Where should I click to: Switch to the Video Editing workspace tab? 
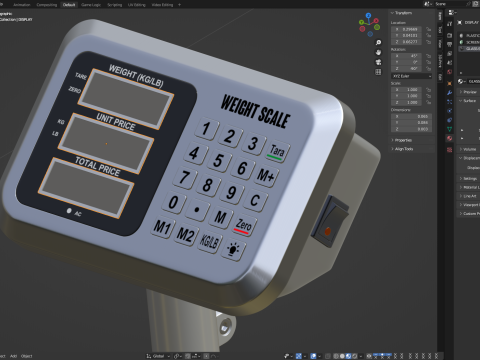[x=162, y=5]
